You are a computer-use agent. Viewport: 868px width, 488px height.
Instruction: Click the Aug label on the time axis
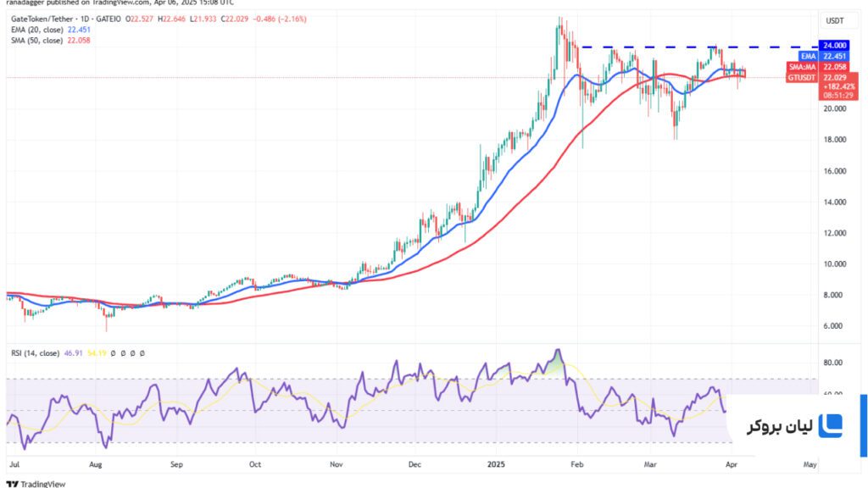(96, 464)
